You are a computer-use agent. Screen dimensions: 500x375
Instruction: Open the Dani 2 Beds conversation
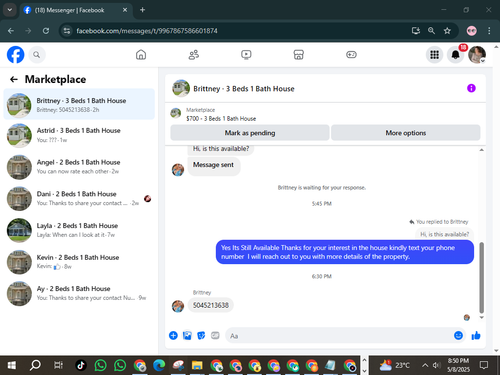coord(79,198)
